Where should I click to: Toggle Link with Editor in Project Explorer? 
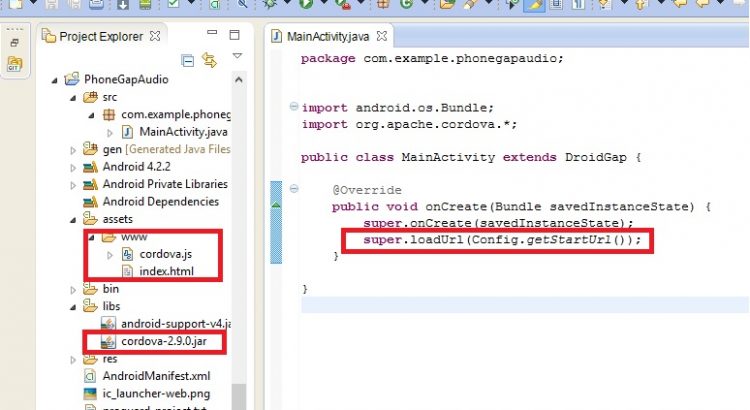pos(209,62)
